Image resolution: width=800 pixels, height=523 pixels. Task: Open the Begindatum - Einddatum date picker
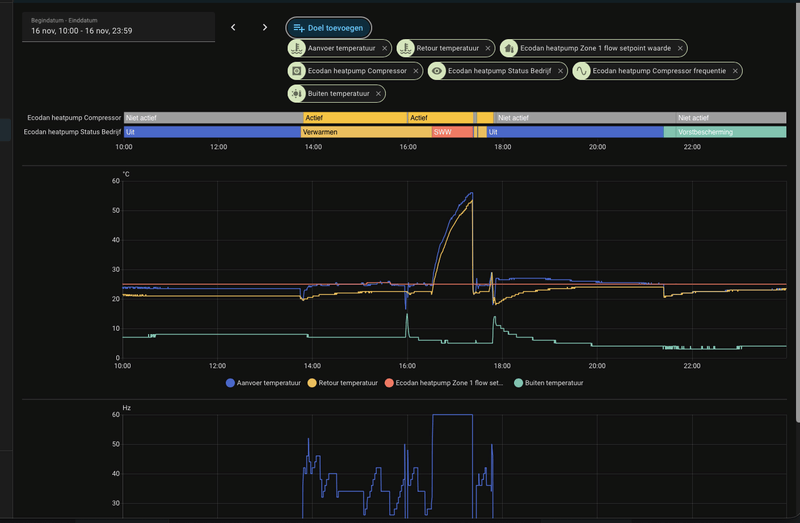118,27
